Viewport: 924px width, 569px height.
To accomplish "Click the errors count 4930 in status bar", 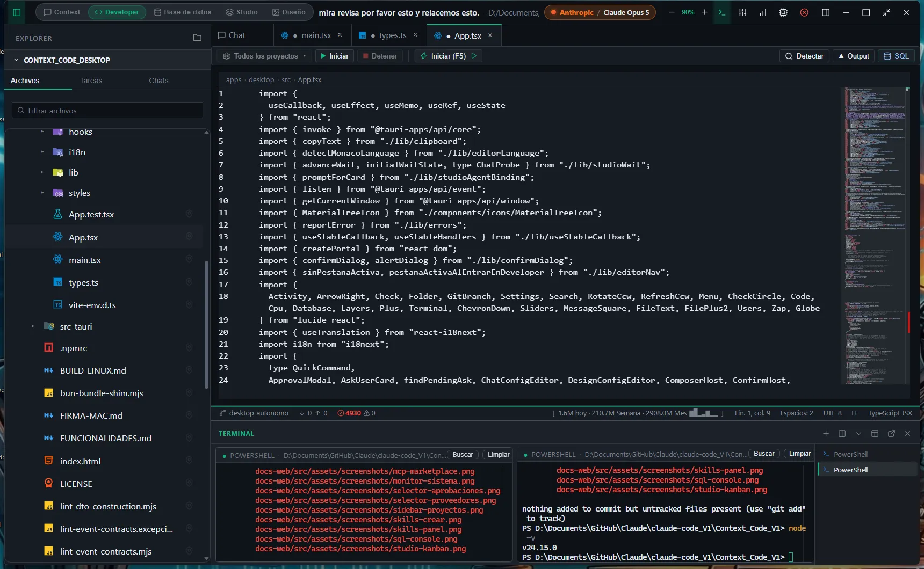I will click(349, 413).
